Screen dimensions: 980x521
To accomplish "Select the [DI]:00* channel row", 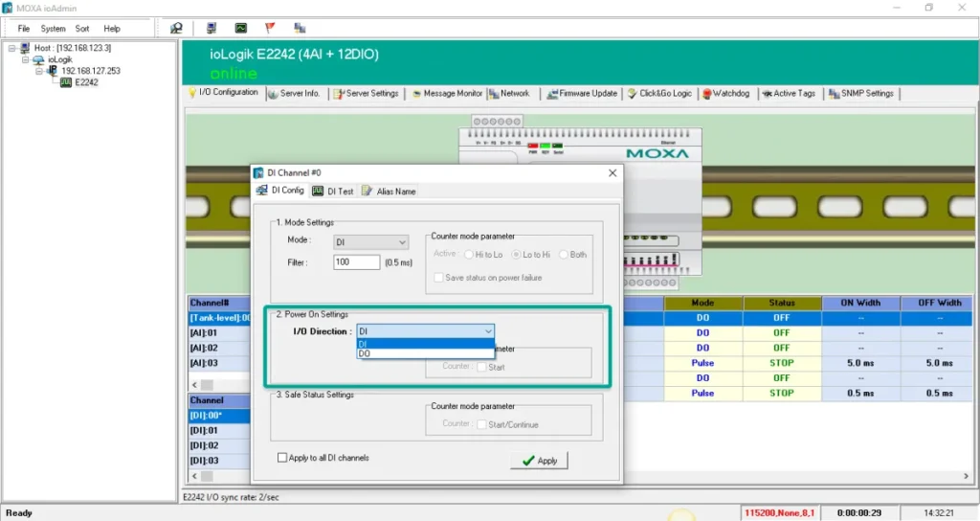I will [x=219, y=416].
